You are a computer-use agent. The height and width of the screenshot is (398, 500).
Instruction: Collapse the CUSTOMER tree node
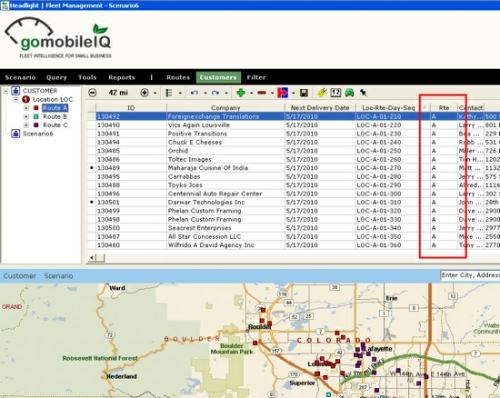click(6, 91)
